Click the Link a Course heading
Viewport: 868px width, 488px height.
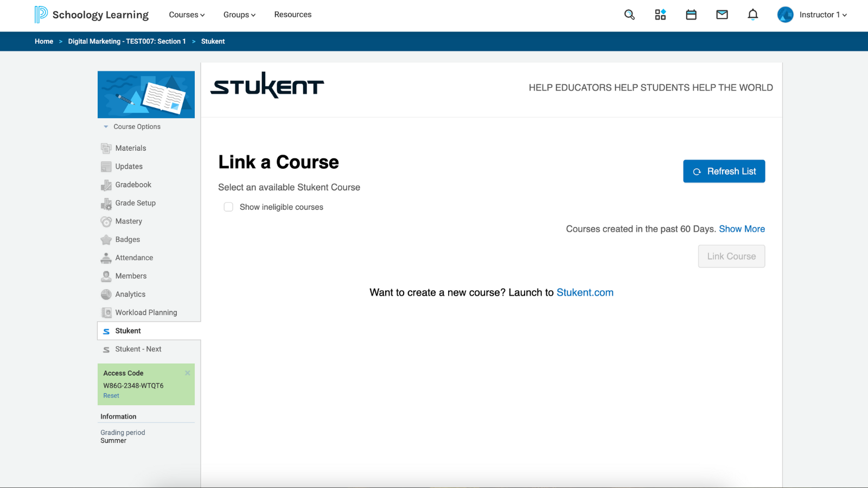pos(278,162)
